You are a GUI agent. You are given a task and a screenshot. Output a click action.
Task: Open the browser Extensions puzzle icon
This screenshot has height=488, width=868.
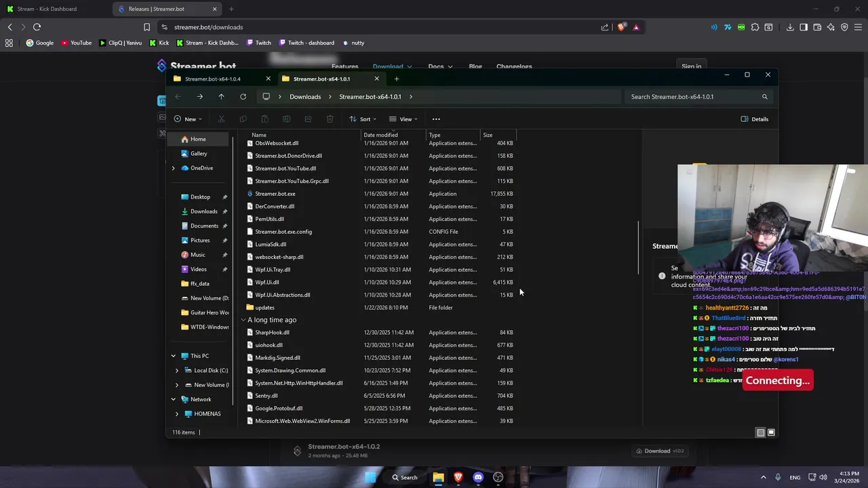tap(755, 27)
